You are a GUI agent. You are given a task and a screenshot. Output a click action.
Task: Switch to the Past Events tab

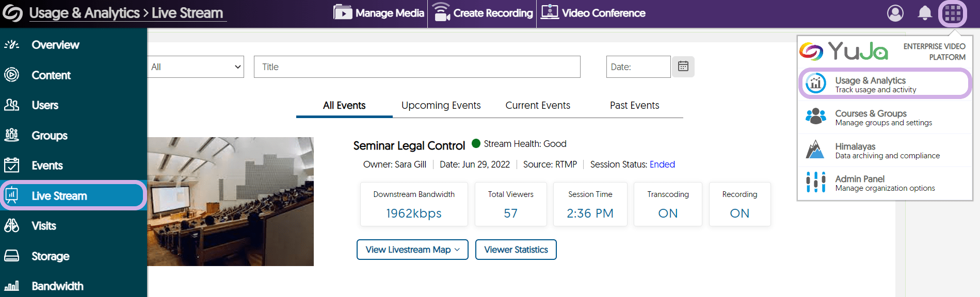point(634,105)
